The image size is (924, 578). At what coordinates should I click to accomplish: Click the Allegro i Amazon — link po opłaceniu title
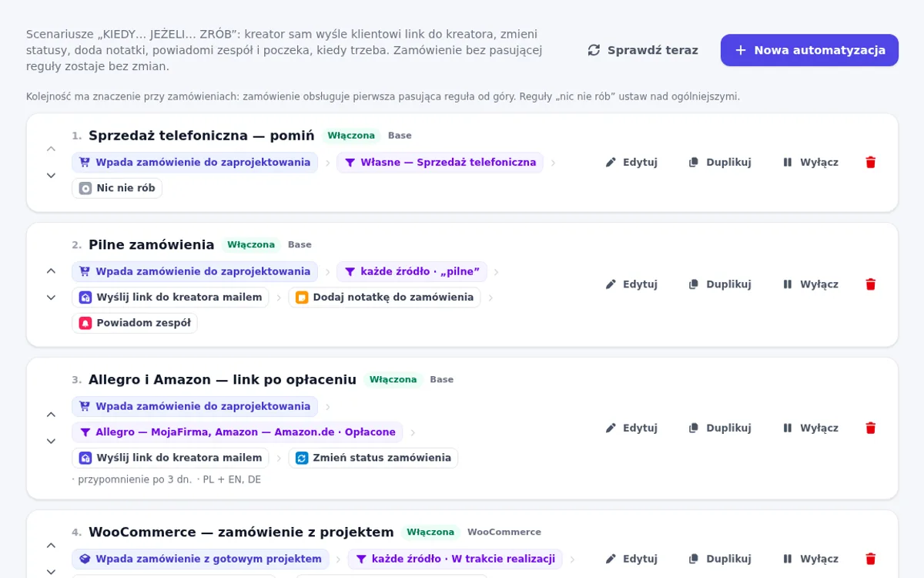223,379
